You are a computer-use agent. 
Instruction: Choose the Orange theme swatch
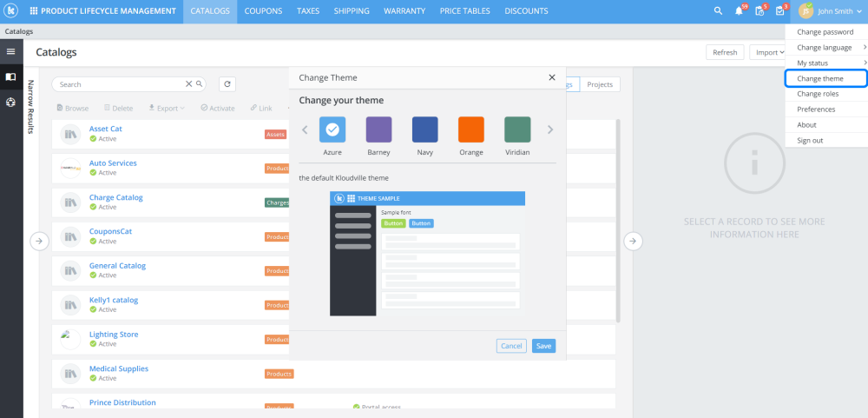(471, 129)
